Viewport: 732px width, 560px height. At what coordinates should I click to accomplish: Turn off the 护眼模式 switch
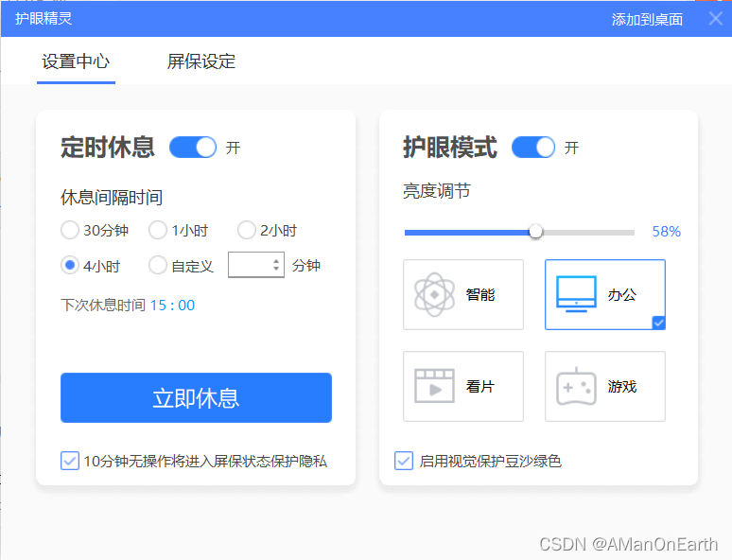tap(533, 148)
